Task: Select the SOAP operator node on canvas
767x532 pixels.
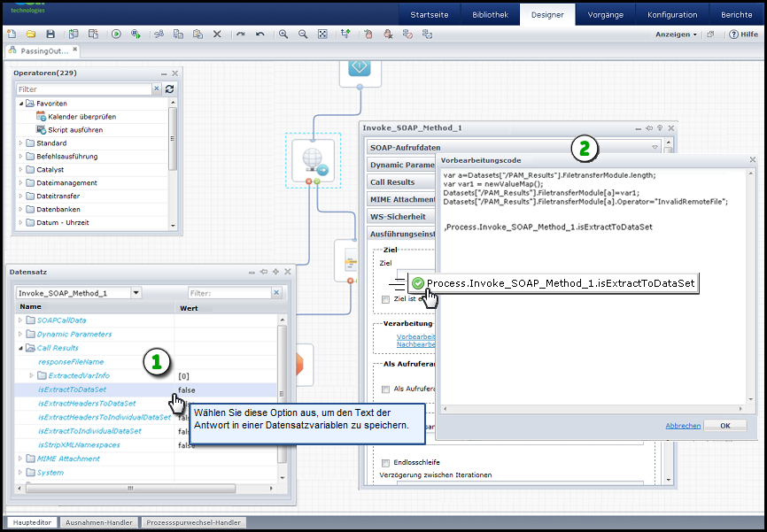Action: click(x=314, y=159)
